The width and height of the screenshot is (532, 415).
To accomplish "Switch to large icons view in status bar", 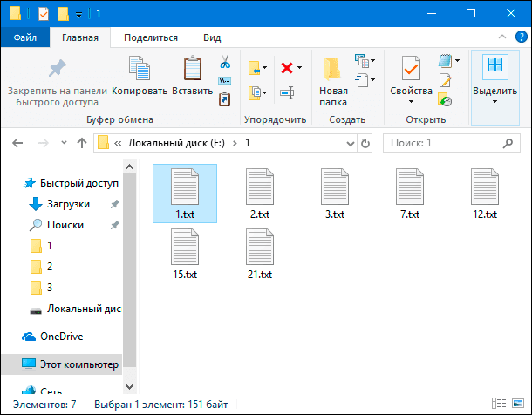I will 518,404.
